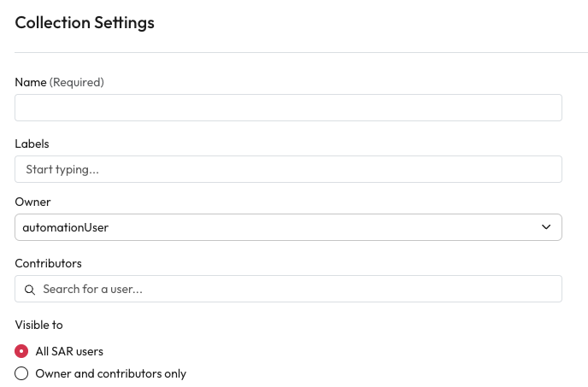Viewport: 588px width, 387px height.
Task: Click the Owner field label
Action: 32,202
